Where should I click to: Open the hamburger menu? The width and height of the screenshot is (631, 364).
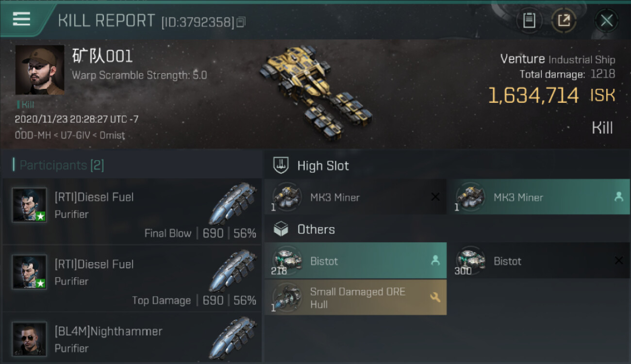coord(21,19)
